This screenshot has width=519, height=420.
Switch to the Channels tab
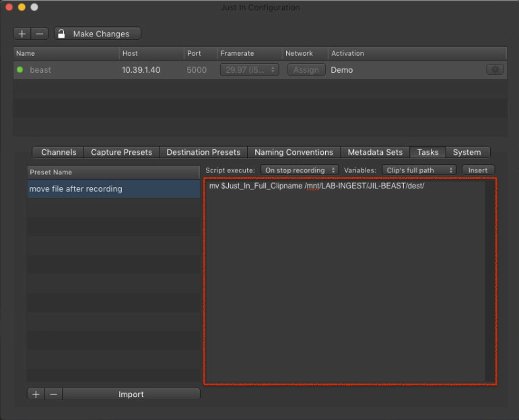click(59, 152)
